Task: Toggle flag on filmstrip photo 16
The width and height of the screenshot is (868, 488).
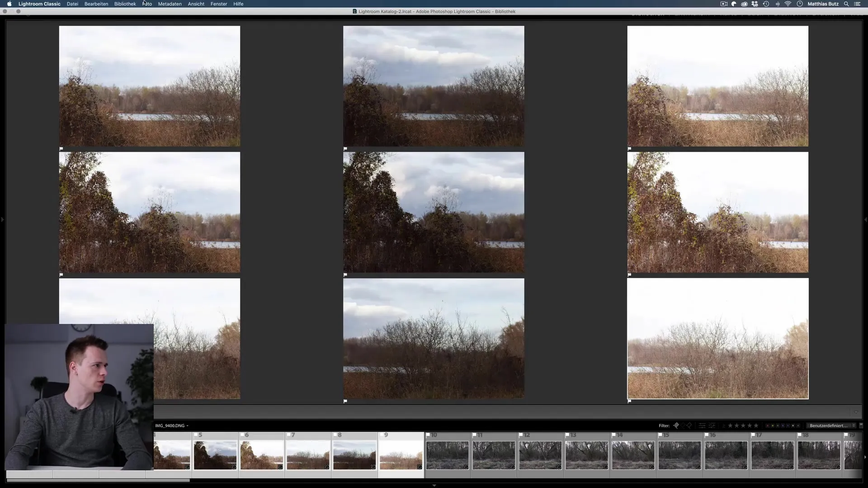Action: pos(707,435)
